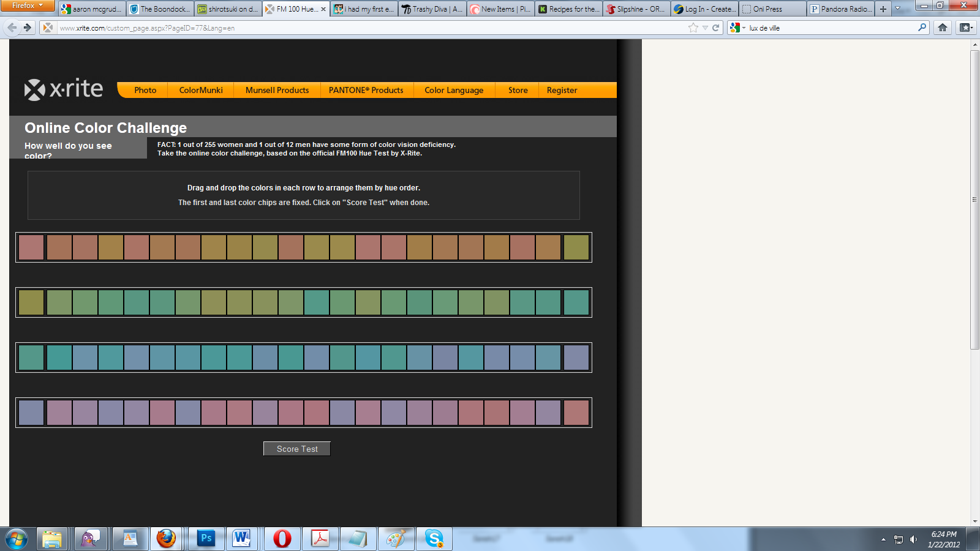Open Adobe Reader from the taskbar
This screenshot has height=551, width=980.
(x=320, y=539)
